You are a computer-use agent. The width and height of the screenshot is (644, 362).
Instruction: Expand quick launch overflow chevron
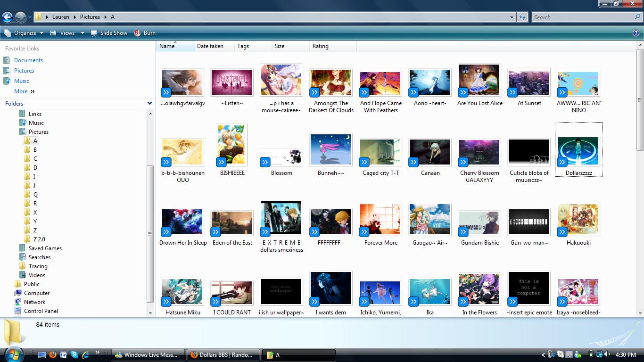tap(98, 353)
